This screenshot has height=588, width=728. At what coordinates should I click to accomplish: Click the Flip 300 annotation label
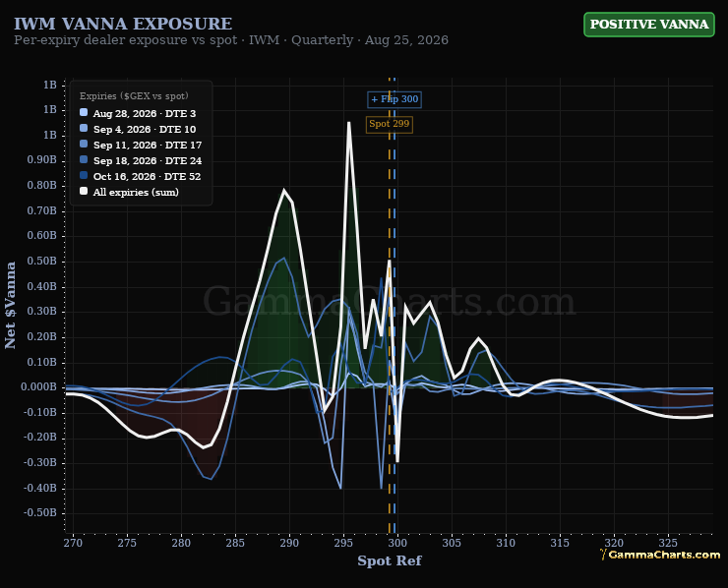(394, 99)
